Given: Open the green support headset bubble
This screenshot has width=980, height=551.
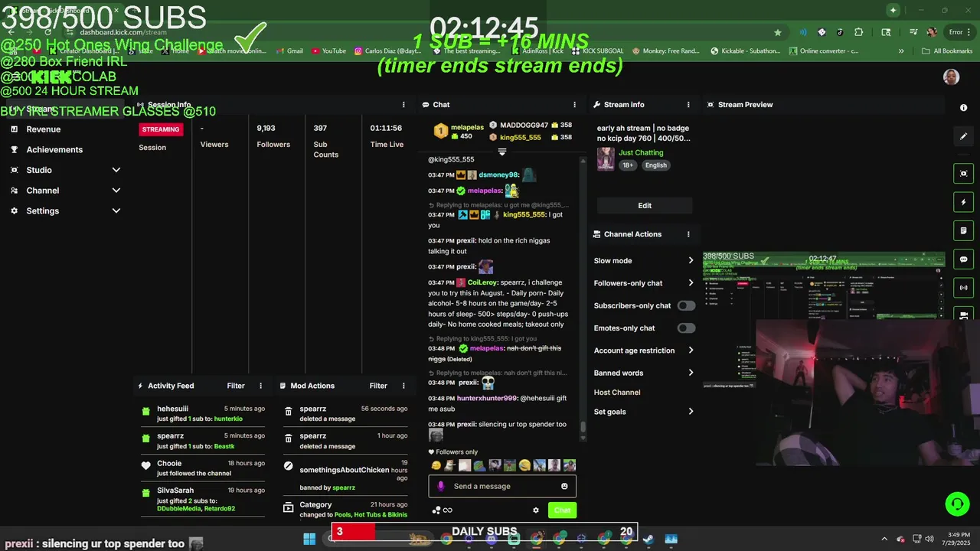Looking at the screenshot, I should (957, 504).
